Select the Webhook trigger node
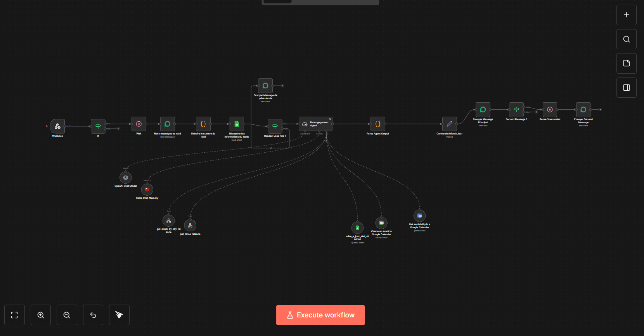The height and width of the screenshot is (336, 644). (57, 126)
